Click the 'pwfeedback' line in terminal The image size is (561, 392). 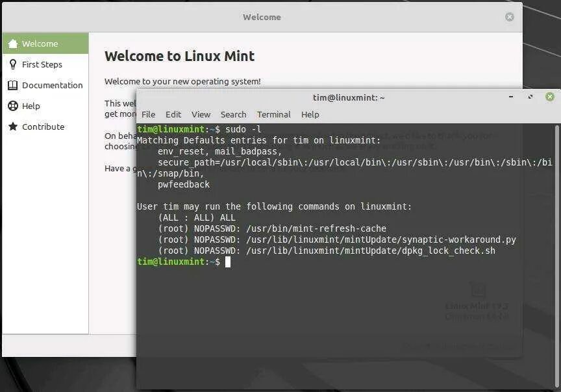184,184
